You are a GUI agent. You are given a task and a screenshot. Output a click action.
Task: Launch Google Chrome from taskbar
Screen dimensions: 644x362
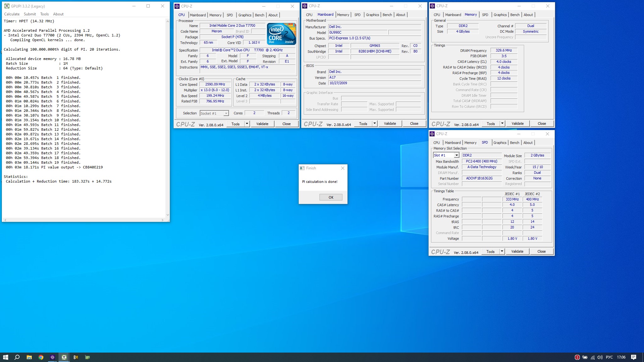41,357
